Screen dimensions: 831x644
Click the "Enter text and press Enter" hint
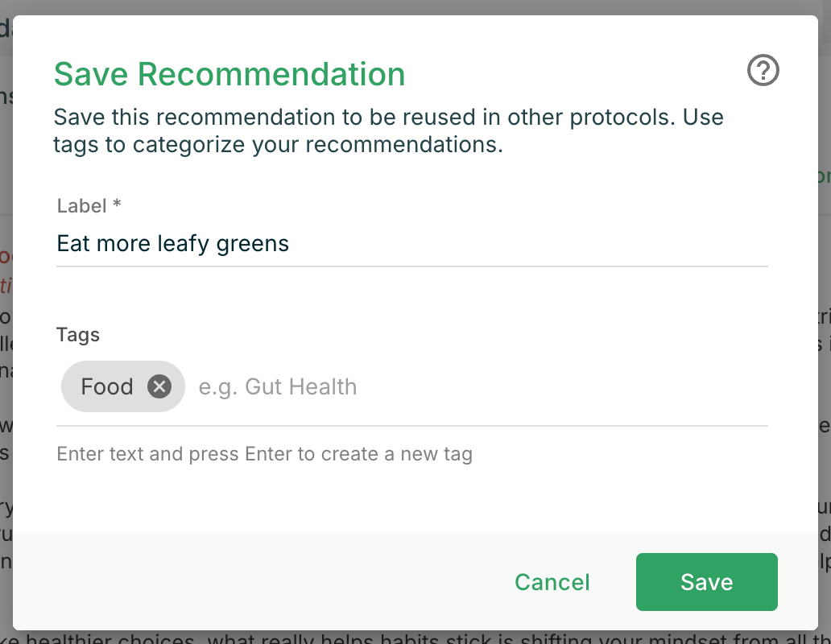click(x=264, y=454)
